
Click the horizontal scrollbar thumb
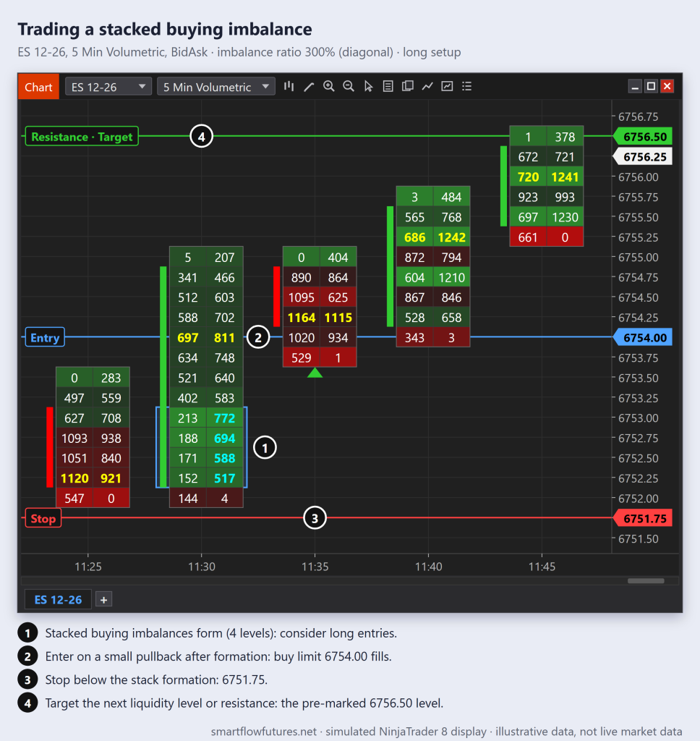[646, 581]
